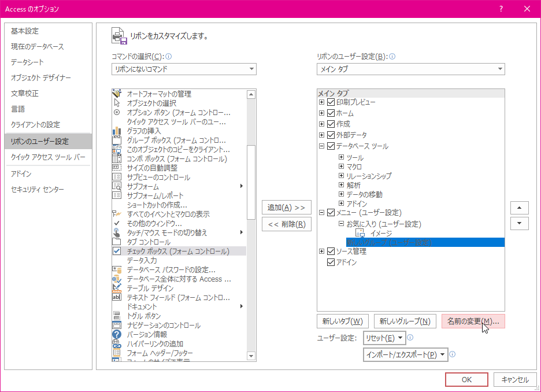Image resolution: width=541 pixels, height=392 pixels.
Task: Uncheck the ホーム tab checkbox
Action: pos(331,113)
